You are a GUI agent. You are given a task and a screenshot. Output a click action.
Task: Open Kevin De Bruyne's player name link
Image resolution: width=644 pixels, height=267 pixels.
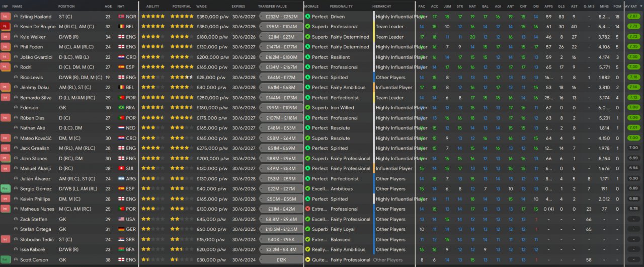pyautogui.click(x=38, y=27)
